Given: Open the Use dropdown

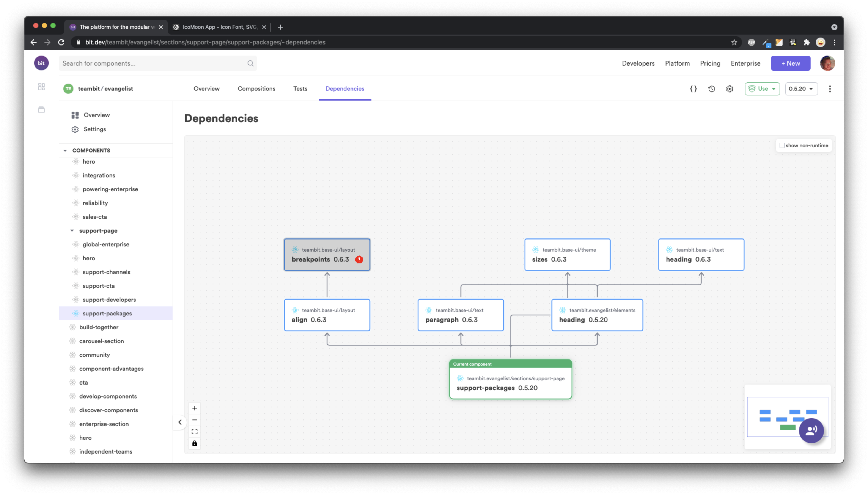Looking at the screenshot, I should tap(762, 89).
